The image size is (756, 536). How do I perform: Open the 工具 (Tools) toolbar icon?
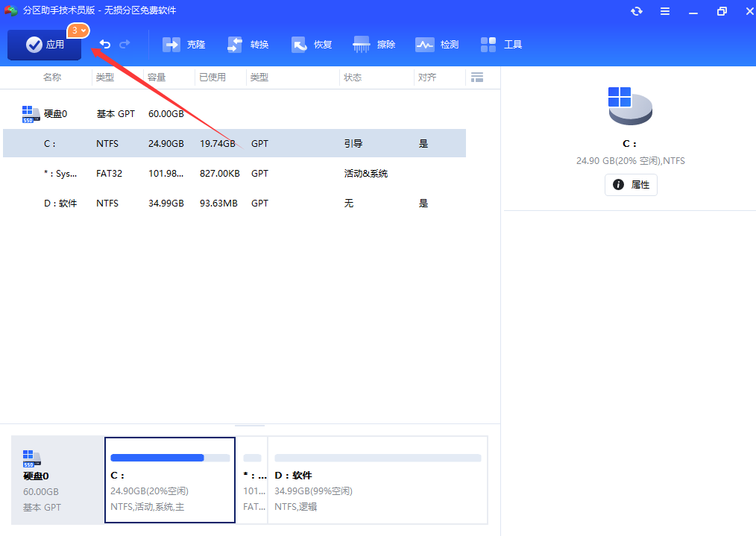(x=488, y=44)
